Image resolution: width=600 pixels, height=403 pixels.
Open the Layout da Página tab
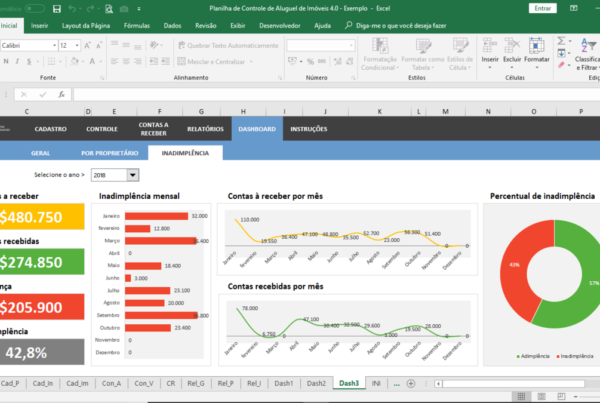(86, 26)
